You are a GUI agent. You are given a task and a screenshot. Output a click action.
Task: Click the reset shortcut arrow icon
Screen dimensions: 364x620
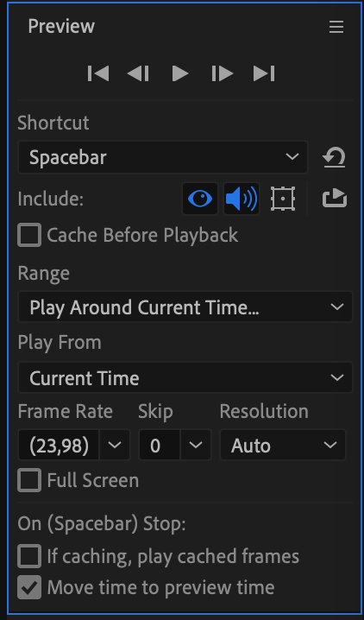[334, 157]
